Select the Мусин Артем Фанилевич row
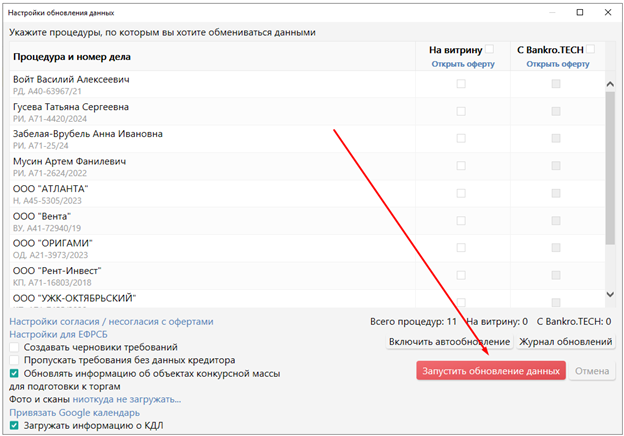Screen dimensions: 624x436 [x=307, y=167]
